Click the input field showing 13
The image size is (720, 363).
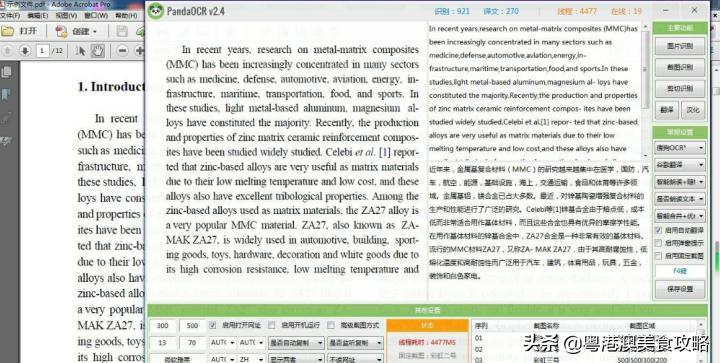tap(163, 343)
